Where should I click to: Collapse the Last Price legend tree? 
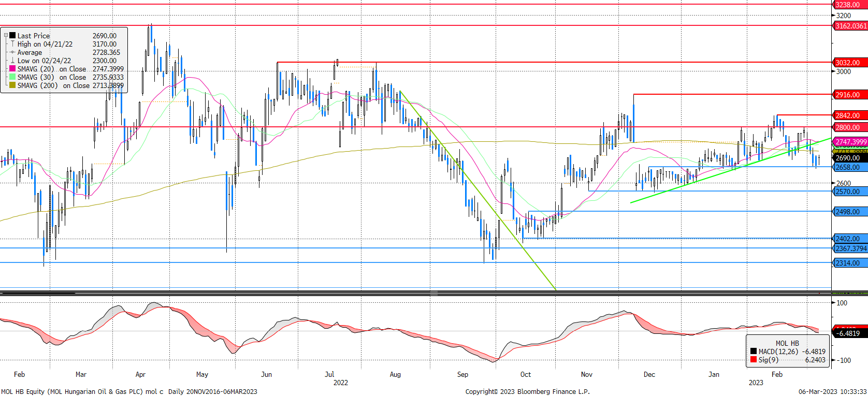point(6,35)
